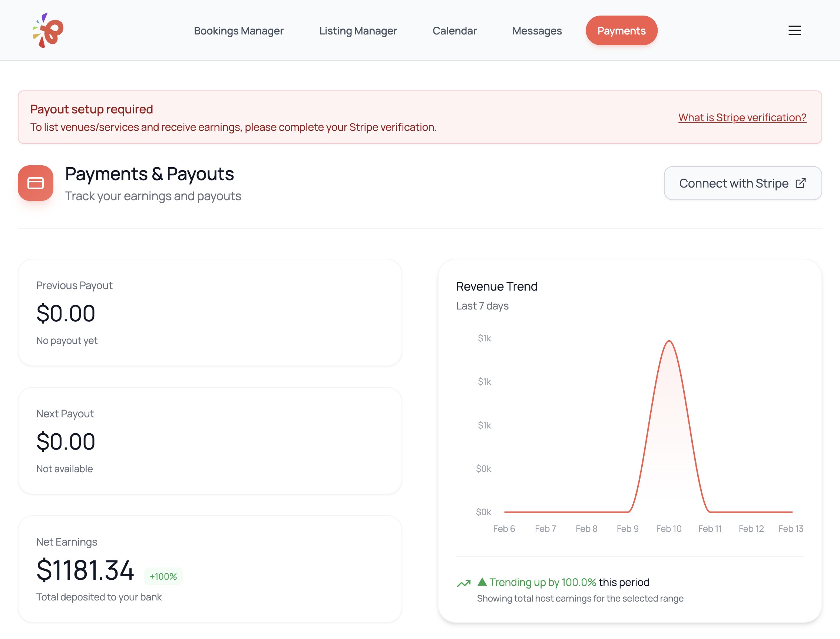Click 'Not available' text
Image resolution: width=840 pixels, height=639 pixels.
coord(64,469)
